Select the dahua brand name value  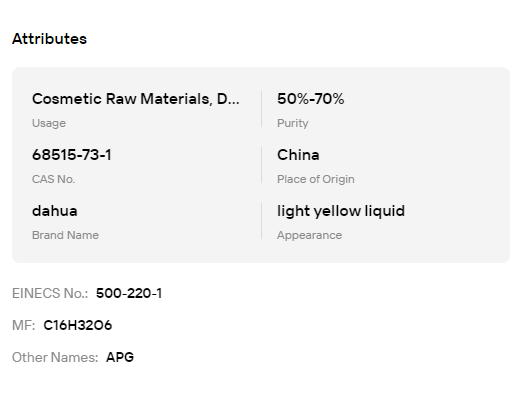tap(55, 211)
